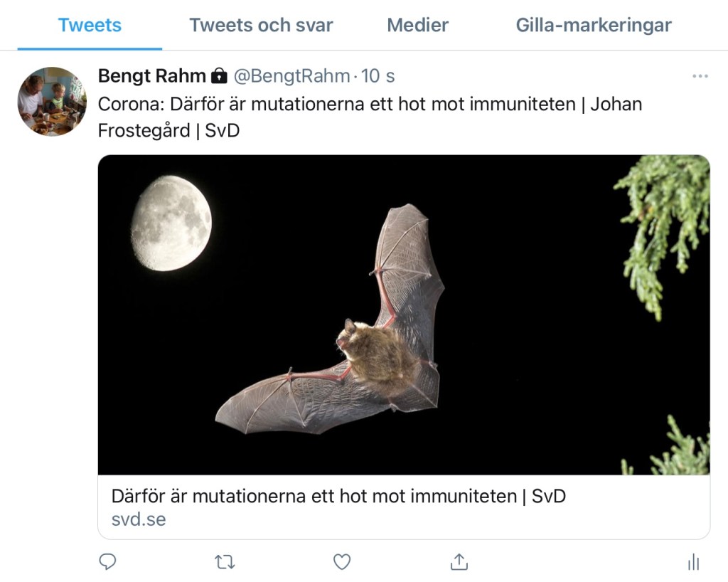Viewport: 728px width, 582px height.
Task: Open the Tweets och svar tab
Action: 261,26
